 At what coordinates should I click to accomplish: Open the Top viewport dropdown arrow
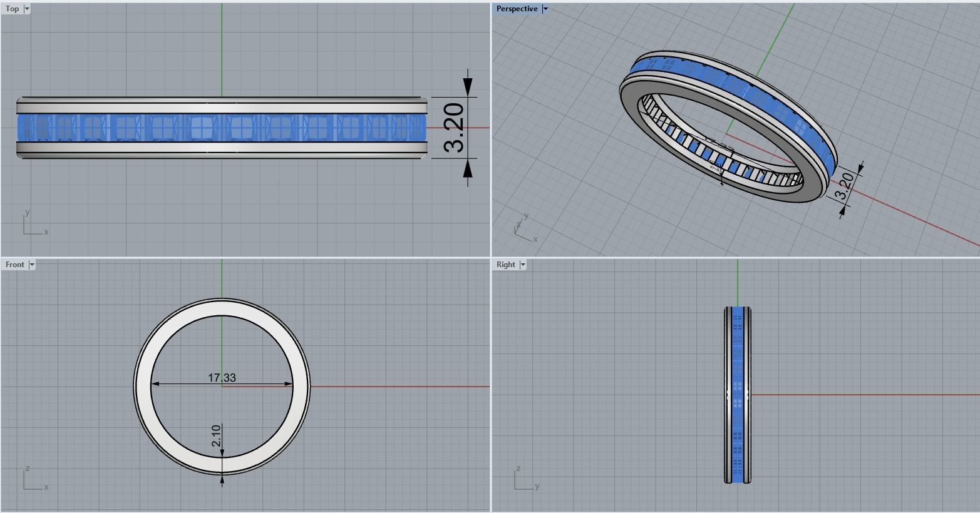coord(27,9)
